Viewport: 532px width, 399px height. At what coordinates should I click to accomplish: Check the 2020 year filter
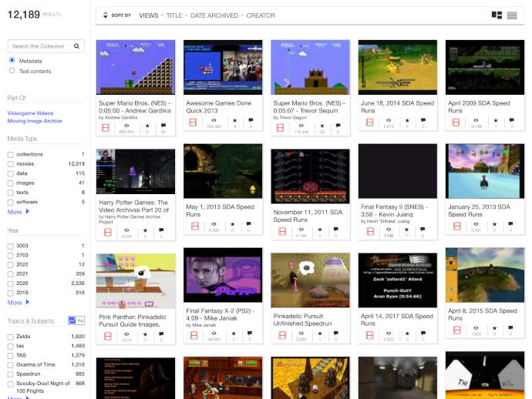[x=11, y=283]
